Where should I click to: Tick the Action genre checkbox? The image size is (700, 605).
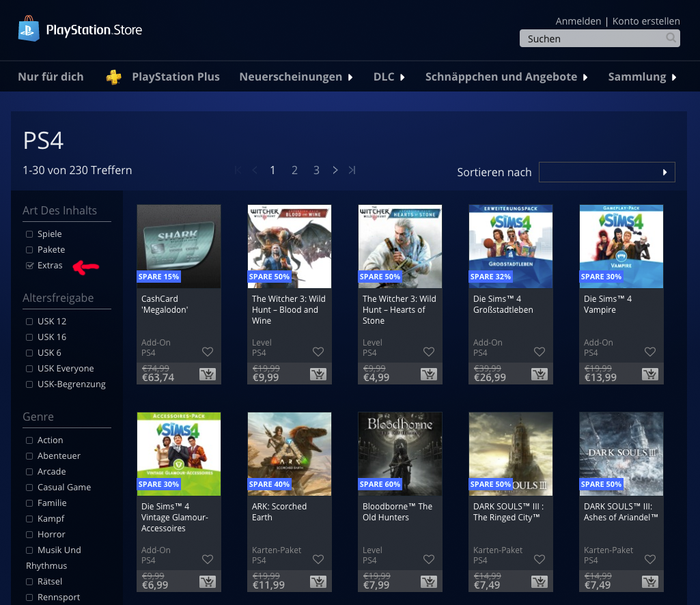tap(29, 440)
